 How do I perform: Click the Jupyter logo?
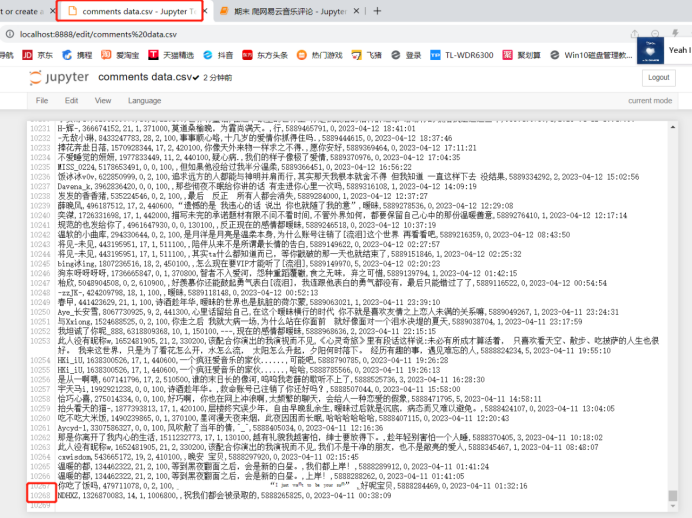coord(59,77)
